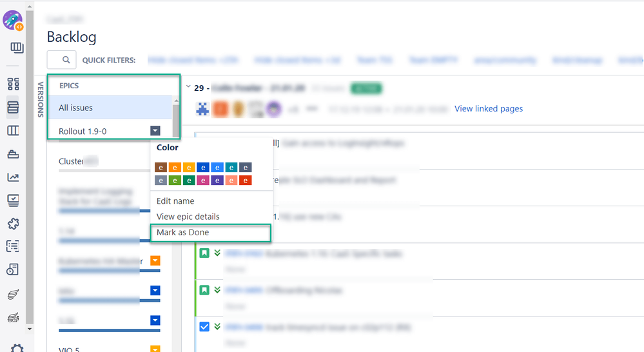This screenshot has width=644, height=352.
Task: Filter by the orange assignee avatar
Action: 220,109
